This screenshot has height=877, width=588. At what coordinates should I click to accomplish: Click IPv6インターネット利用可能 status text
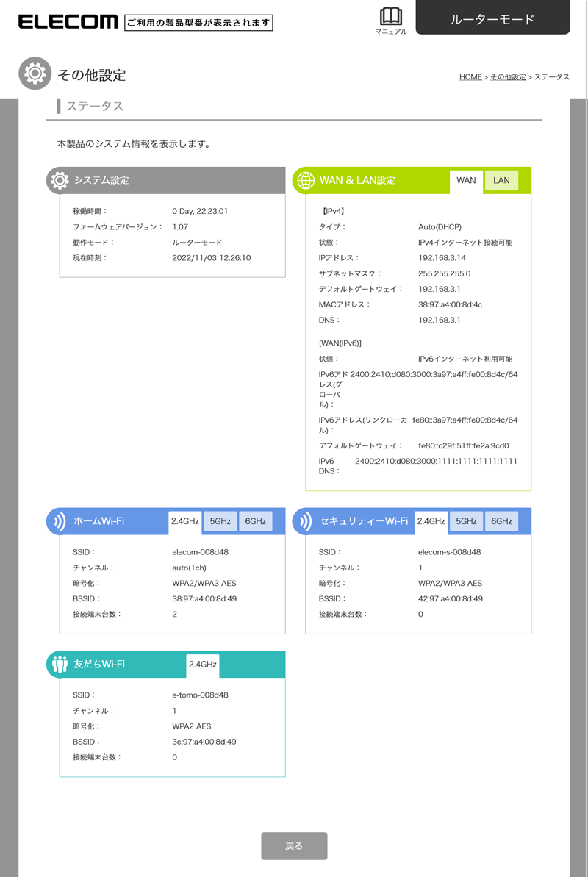[x=465, y=359]
